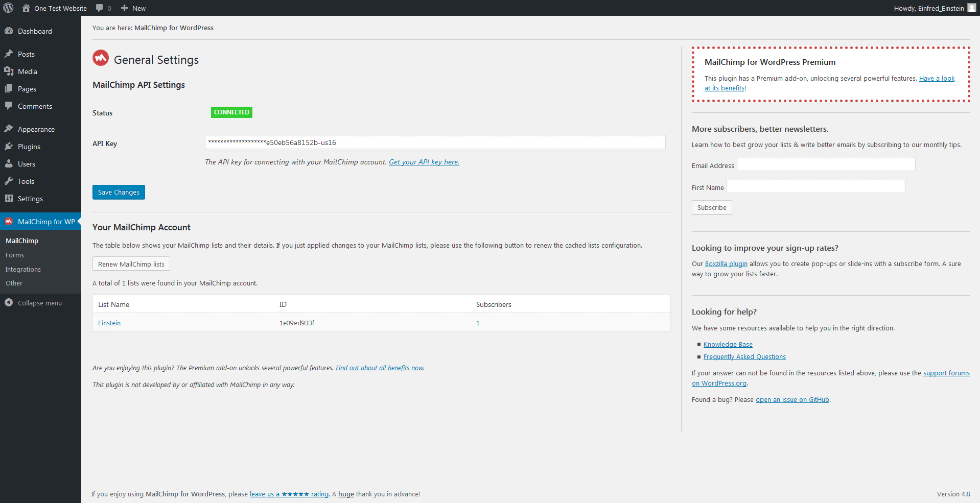Click the Plugins plug icon
980x503 pixels.
(x=9, y=147)
